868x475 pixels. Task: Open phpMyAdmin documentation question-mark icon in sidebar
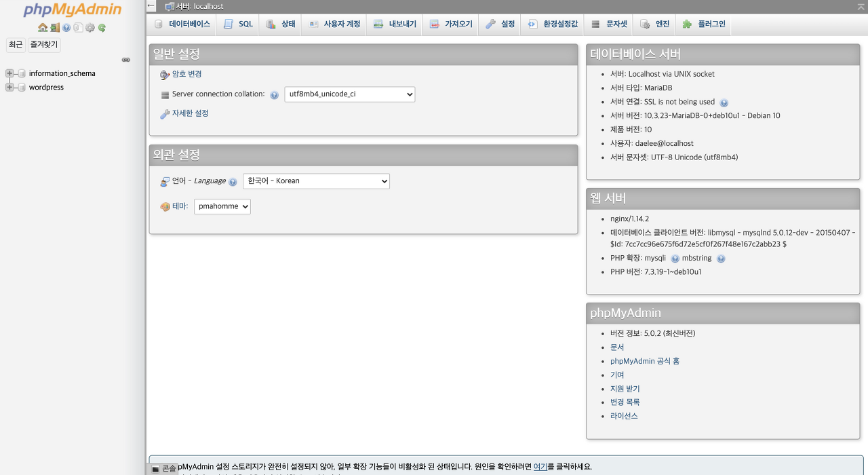click(x=66, y=28)
